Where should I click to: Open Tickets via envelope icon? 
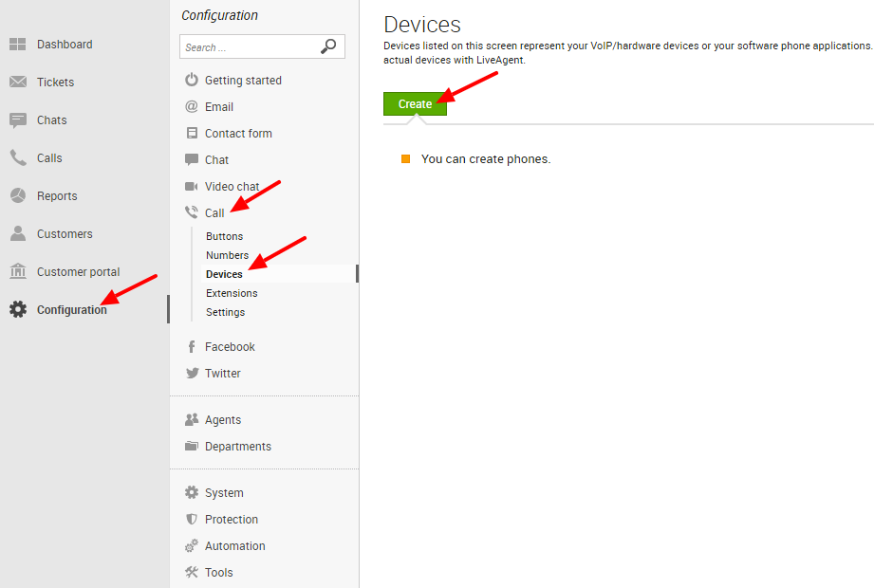18,82
